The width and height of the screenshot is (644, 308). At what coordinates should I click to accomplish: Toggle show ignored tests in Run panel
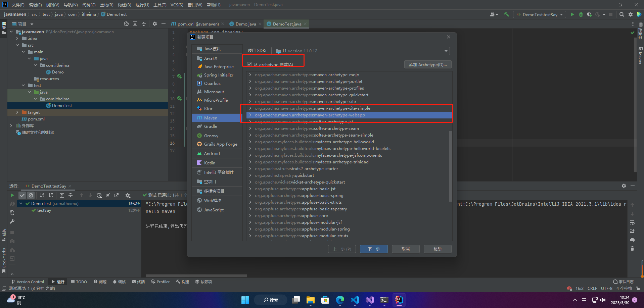coord(31,195)
